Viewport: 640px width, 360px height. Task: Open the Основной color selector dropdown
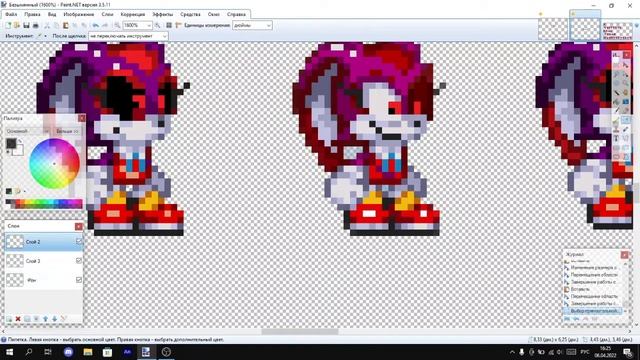tap(27, 131)
